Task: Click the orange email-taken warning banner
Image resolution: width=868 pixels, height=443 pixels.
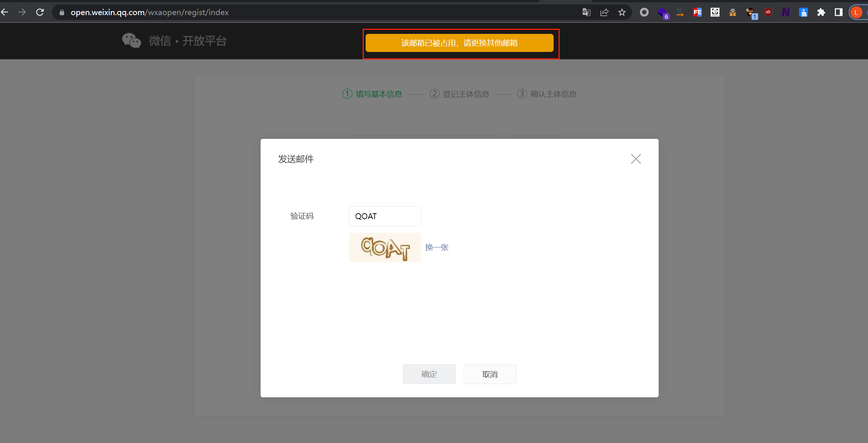Action: coord(459,43)
